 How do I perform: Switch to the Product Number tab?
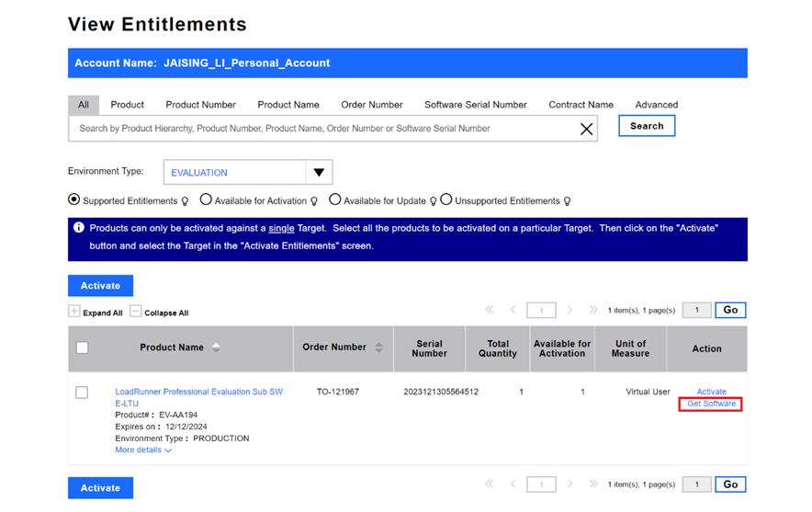click(x=200, y=105)
